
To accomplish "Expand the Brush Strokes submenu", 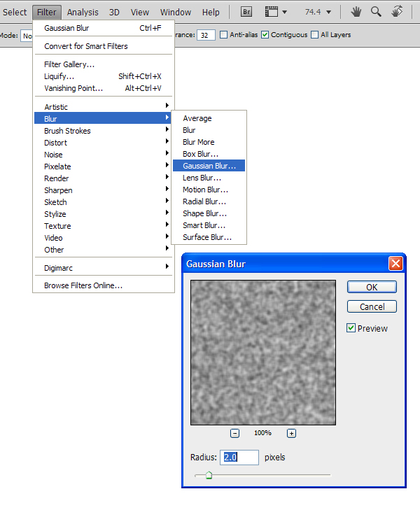I will pyautogui.click(x=104, y=131).
